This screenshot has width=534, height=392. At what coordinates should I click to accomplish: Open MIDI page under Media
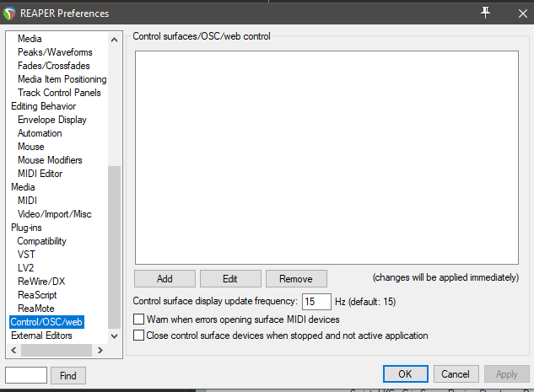click(27, 201)
